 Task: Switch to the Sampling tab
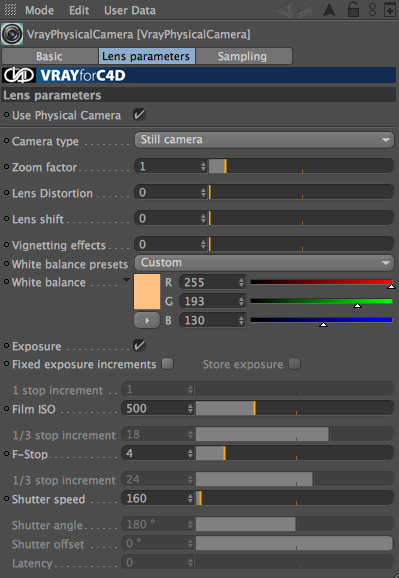[x=244, y=56]
